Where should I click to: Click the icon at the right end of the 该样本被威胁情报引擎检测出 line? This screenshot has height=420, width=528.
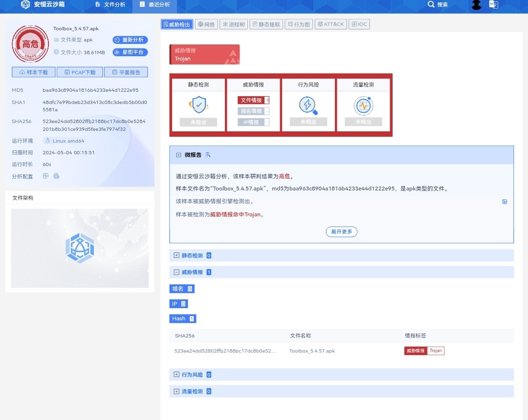point(505,201)
